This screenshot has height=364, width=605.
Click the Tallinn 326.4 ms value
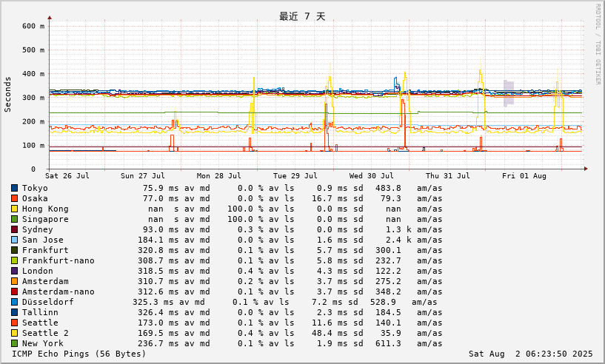click(158, 313)
